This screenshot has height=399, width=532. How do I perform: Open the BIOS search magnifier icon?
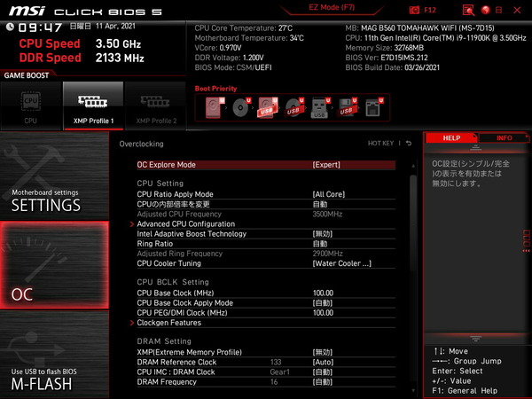468,10
